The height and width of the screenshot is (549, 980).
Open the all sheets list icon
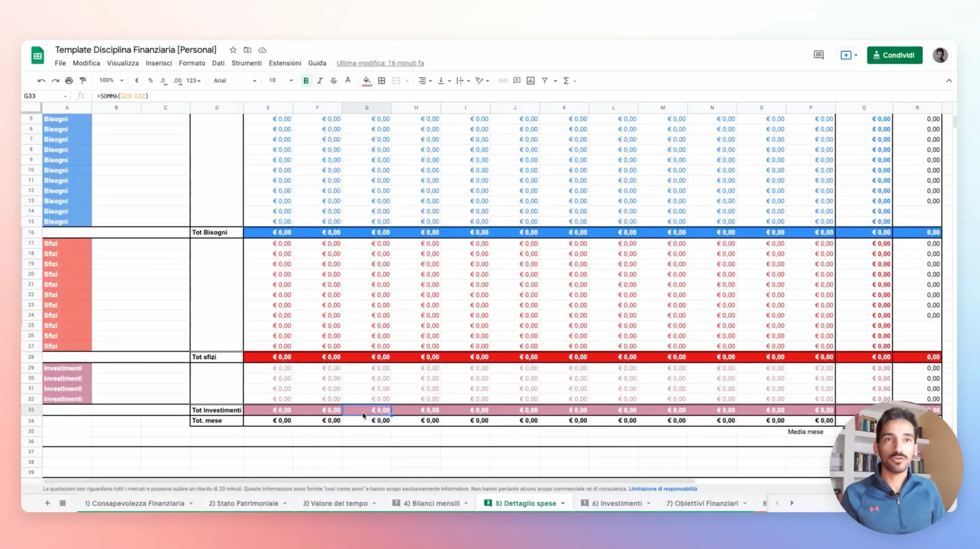coord(63,503)
